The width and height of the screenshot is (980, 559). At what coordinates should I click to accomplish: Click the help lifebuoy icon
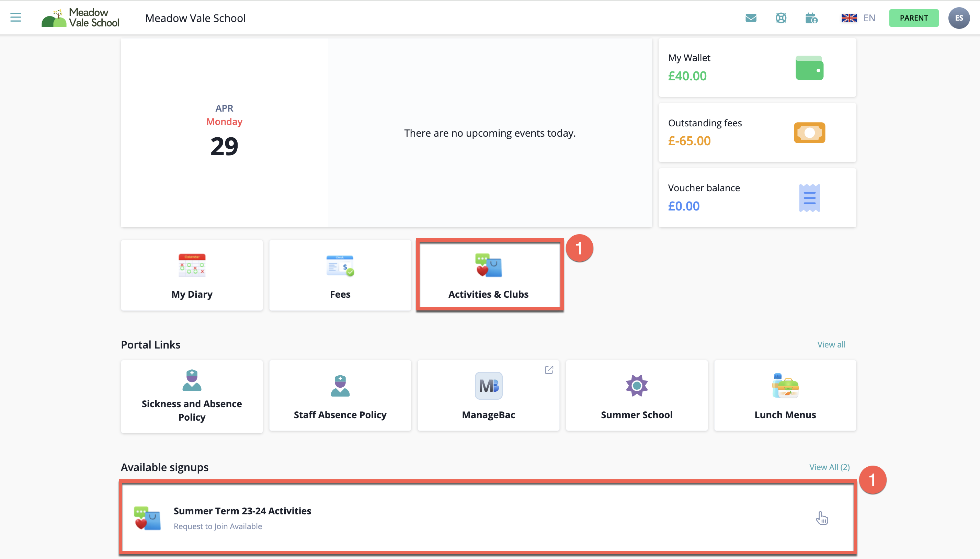click(781, 18)
